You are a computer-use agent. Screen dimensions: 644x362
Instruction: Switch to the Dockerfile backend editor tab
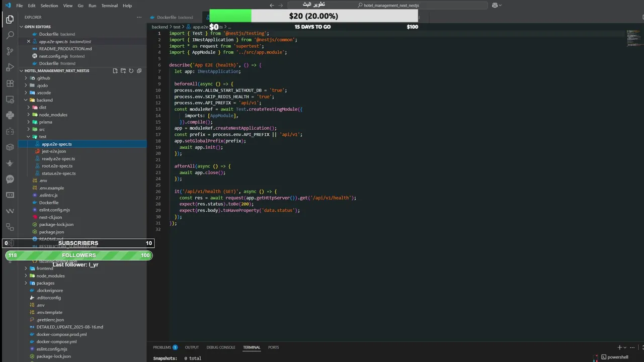[x=175, y=17]
